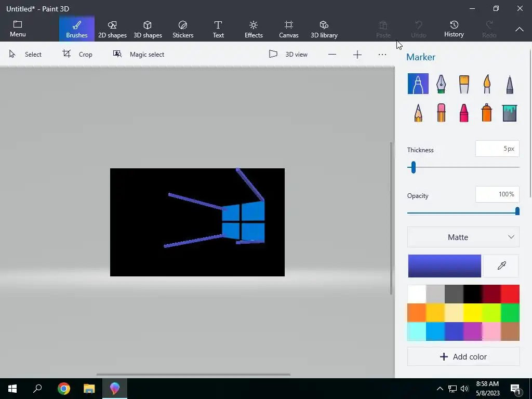Toggle 3D view
Screen dimensions: 532x399
[x=288, y=54]
